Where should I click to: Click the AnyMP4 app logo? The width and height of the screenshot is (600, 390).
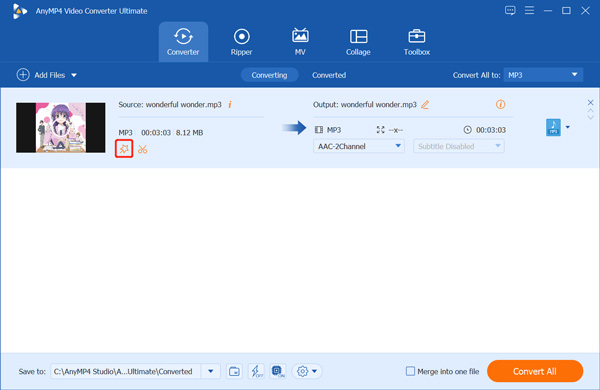pyautogui.click(x=19, y=11)
